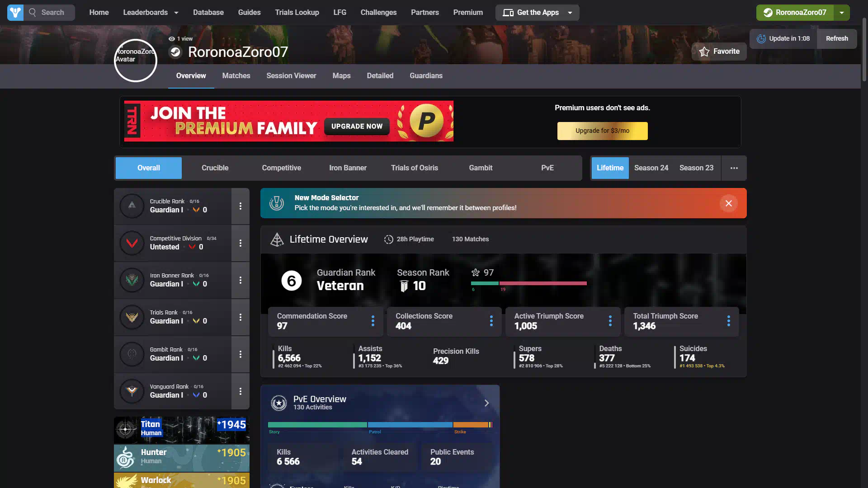The width and height of the screenshot is (868, 488).
Task: Open Gambit Rank row options menu
Action: point(241,354)
